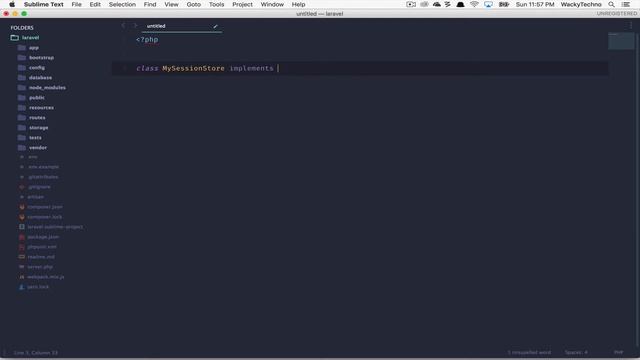Open the Help menu
Viewport: 640px width, 360px height.
click(298, 4)
